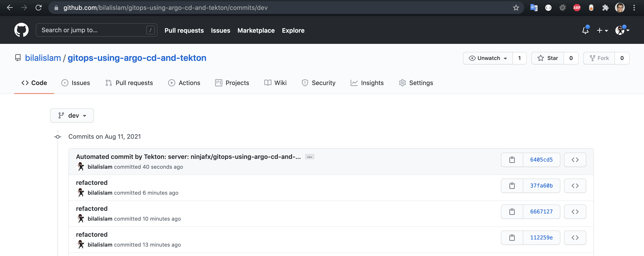Image resolution: width=644 pixels, height=256 pixels.
Task: Click bilalislam author on the 40 seconds ago commit
Action: [x=100, y=167]
